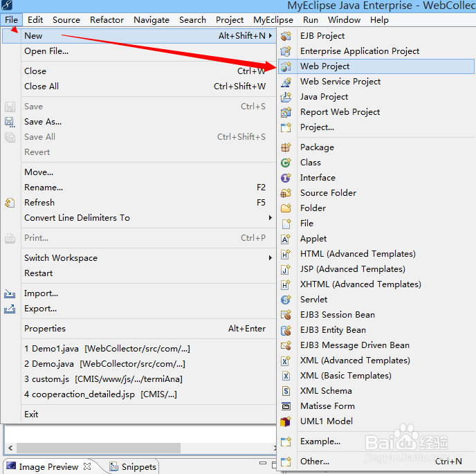Click the Import icon in File menu
The image size is (476, 474).
pyautogui.click(x=10, y=293)
